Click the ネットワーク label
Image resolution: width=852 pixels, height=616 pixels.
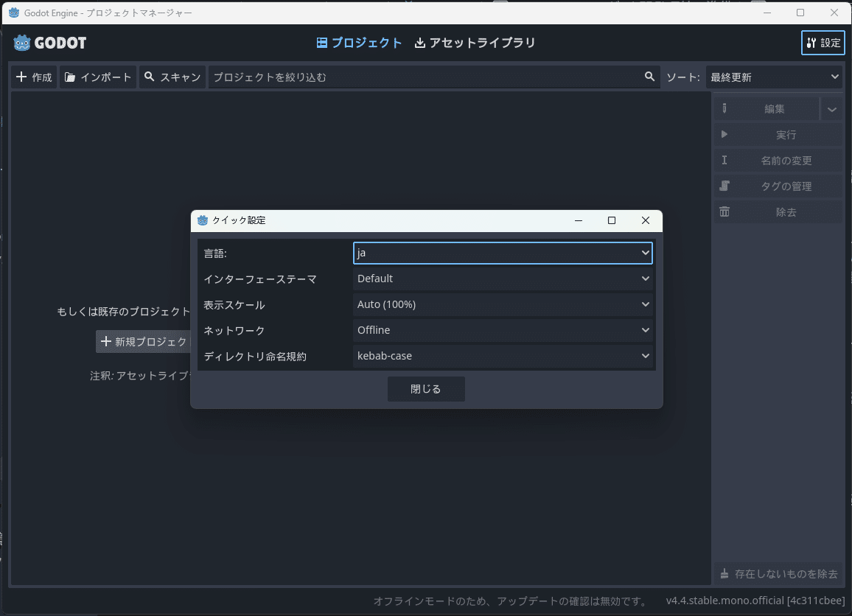234,331
